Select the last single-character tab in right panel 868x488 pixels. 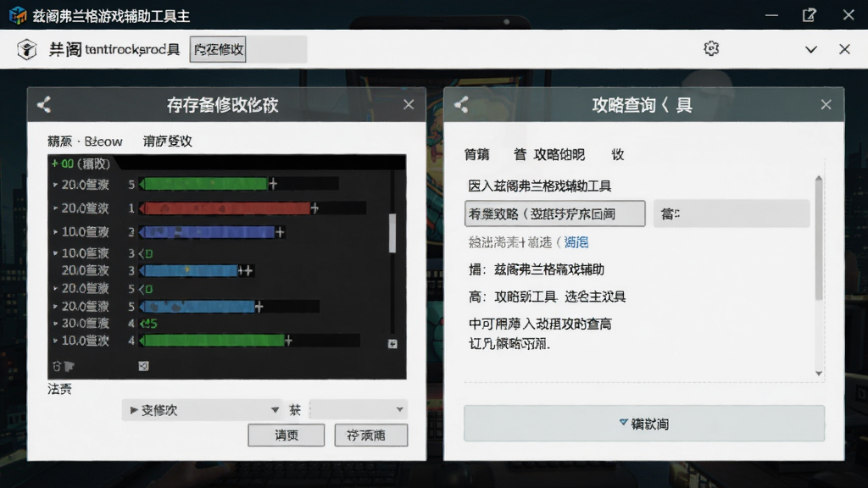[x=618, y=154]
